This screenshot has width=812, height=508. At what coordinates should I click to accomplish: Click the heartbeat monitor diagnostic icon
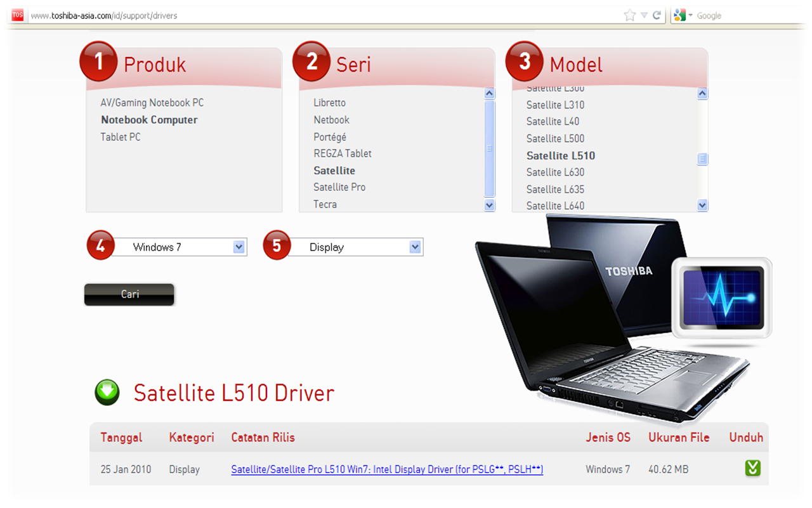point(721,299)
